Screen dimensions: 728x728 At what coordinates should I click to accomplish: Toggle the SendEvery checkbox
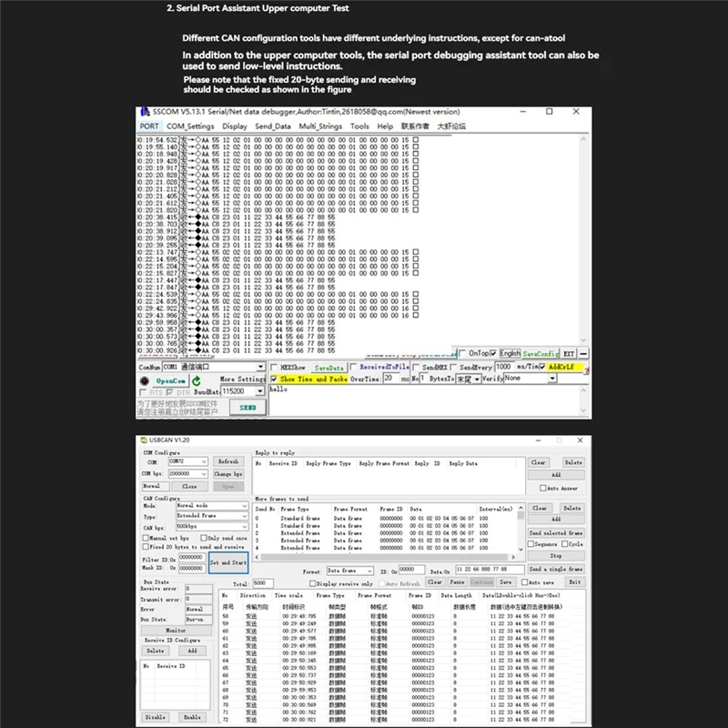pos(453,368)
